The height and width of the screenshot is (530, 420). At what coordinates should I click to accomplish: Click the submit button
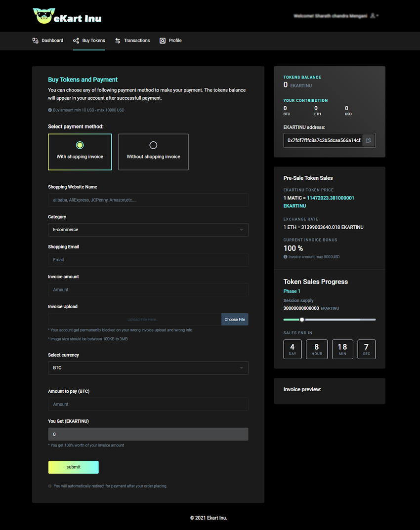point(74,467)
